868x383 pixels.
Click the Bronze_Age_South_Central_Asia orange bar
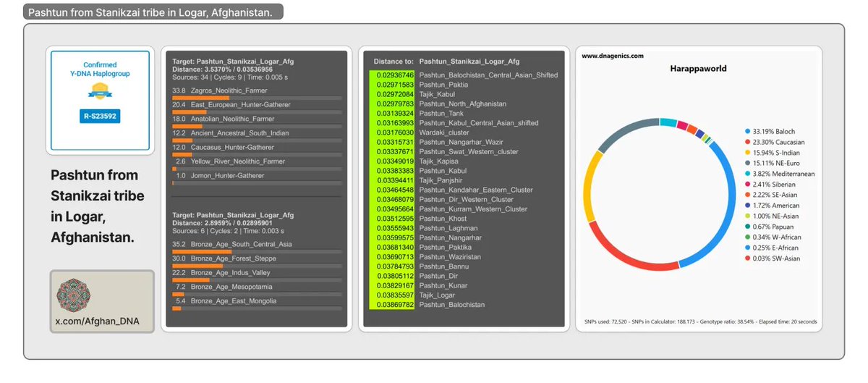click(202, 251)
